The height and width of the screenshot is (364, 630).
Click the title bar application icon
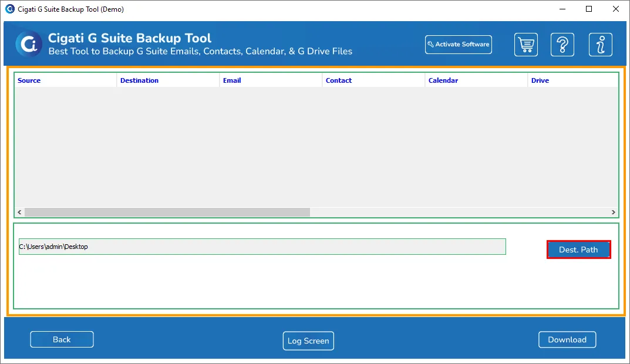pyautogui.click(x=9, y=9)
